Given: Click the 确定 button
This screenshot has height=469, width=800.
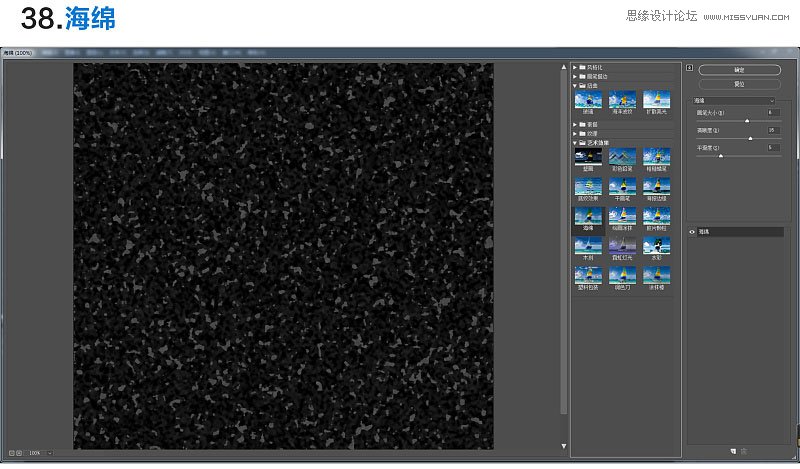Looking at the screenshot, I should pyautogui.click(x=739, y=70).
